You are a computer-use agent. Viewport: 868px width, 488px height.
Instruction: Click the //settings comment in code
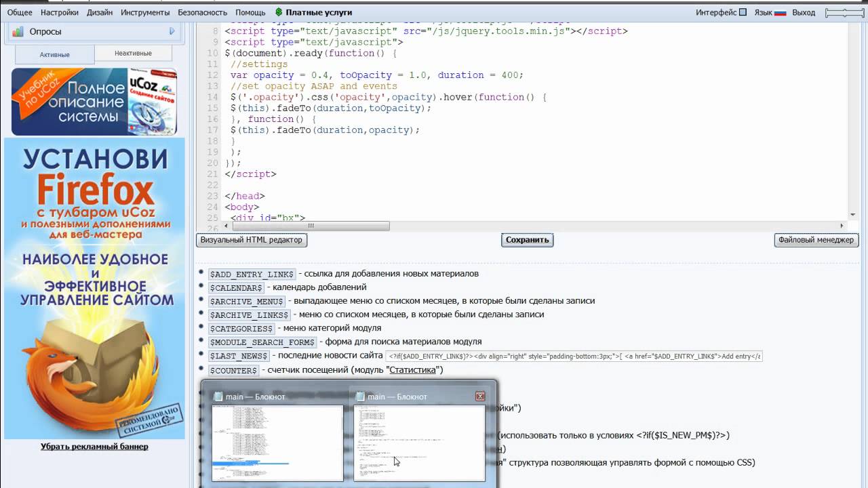click(x=259, y=64)
